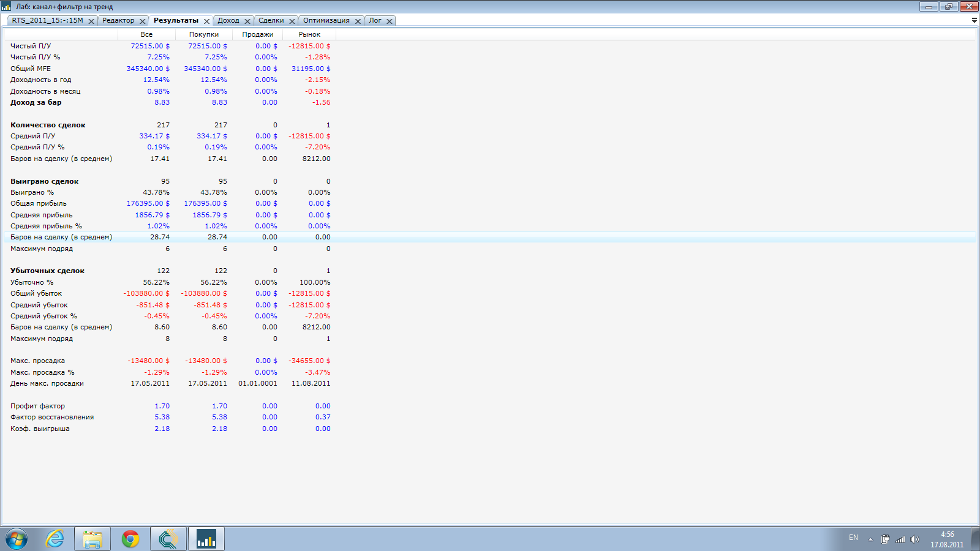Show hidden system tray icons
Screen dimensions: 980x551
tap(870, 539)
